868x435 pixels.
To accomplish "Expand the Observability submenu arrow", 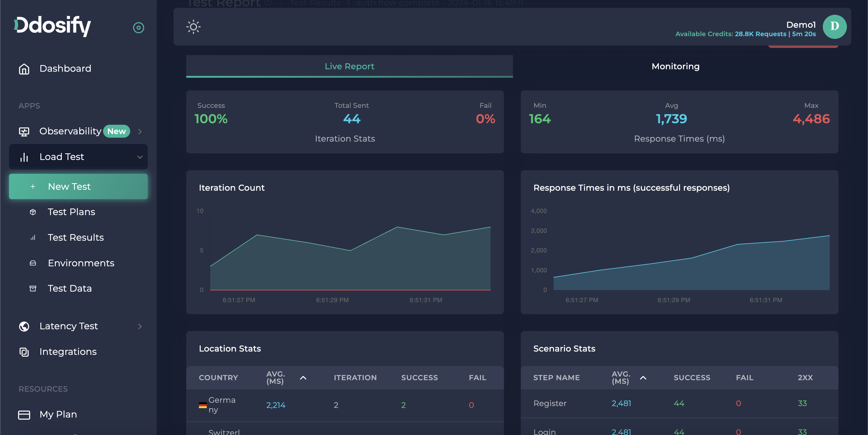I will click(140, 131).
